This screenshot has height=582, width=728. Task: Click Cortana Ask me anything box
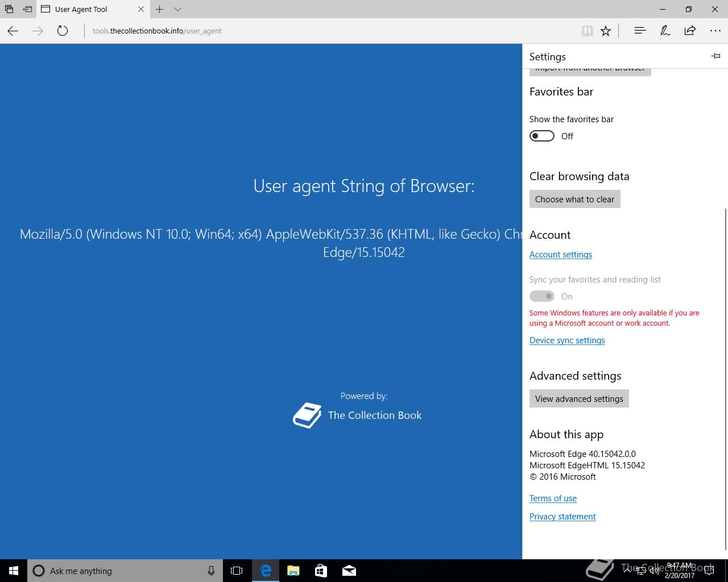pyautogui.click(x=124, y=571)
